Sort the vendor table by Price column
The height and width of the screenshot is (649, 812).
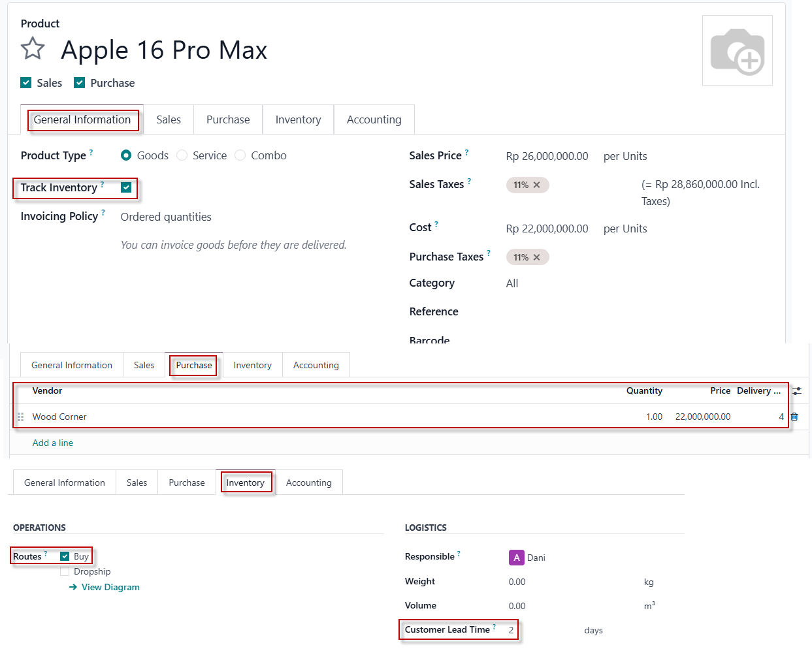tap(720, 390)
